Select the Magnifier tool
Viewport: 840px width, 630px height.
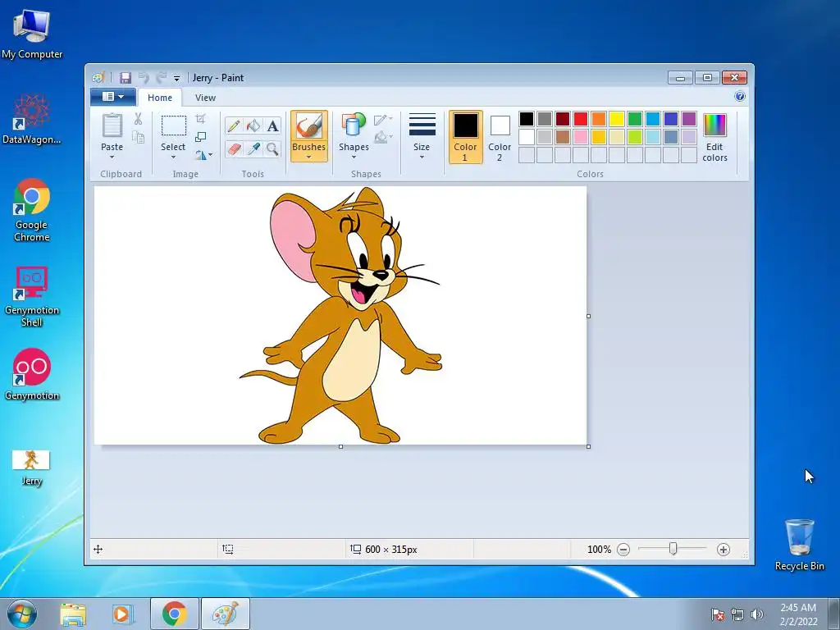pos(272,148)
